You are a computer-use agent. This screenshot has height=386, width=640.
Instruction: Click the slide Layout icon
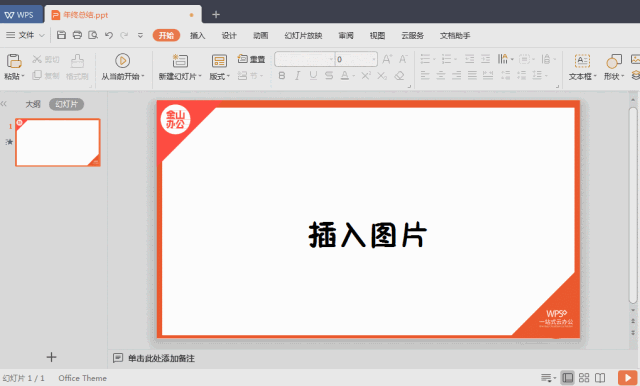(x=219, y=61)
